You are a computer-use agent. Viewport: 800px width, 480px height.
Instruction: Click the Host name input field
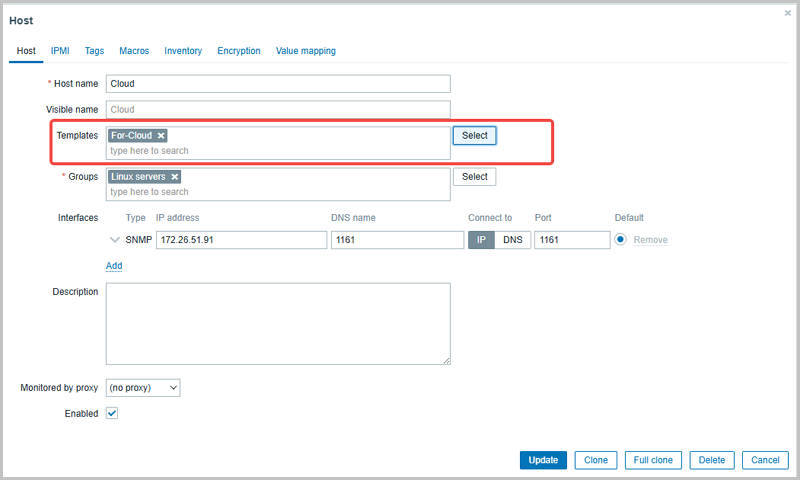278,84
